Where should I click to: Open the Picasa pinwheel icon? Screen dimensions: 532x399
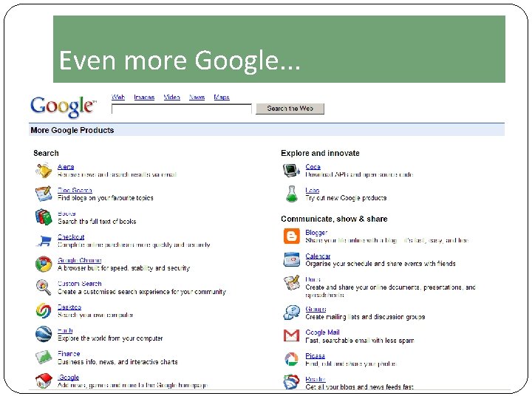click(291, 359)
